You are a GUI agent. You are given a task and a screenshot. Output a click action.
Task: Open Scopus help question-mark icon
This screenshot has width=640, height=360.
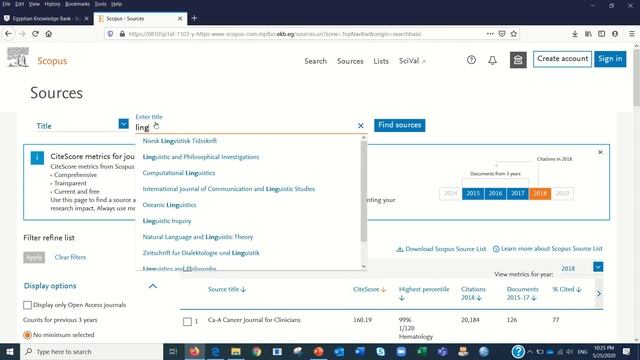(x=471, y=60)
